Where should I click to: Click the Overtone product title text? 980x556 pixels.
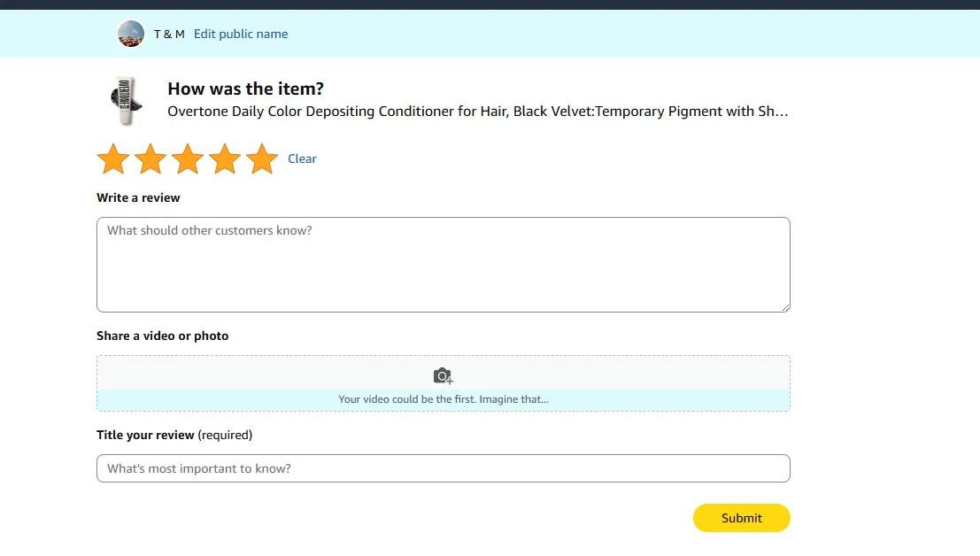click(477, 112)
